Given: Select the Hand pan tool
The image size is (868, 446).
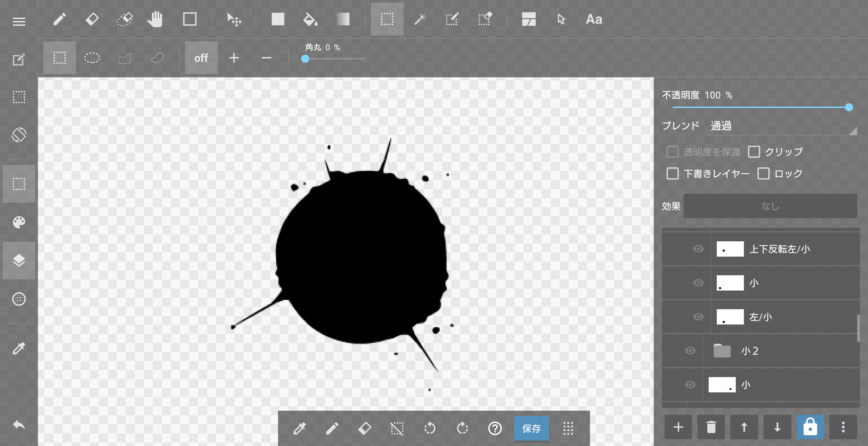Looking at the screenshot, I should click(x=155, y=19).
